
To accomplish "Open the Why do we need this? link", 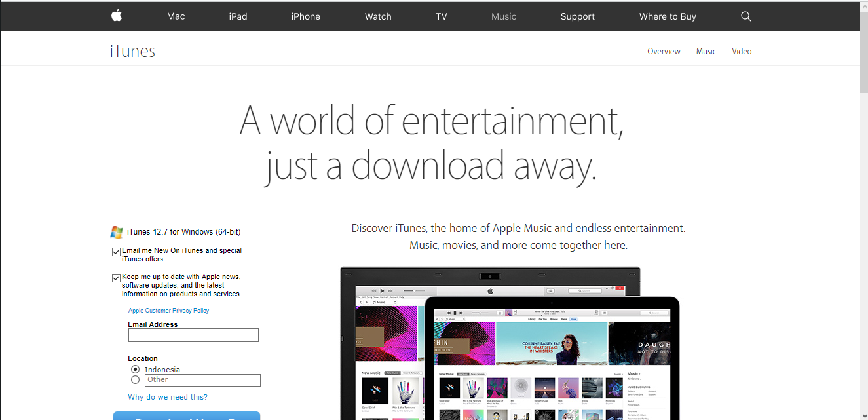I will coord(168,397).
